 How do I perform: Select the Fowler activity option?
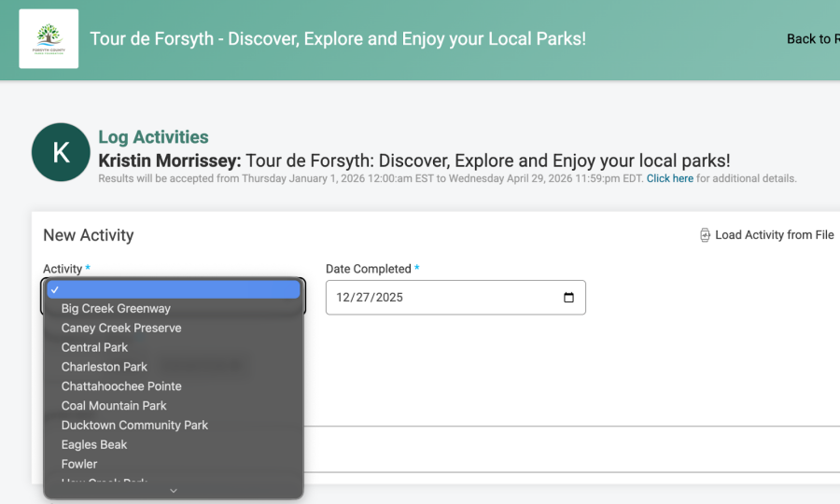pos(79,464)
